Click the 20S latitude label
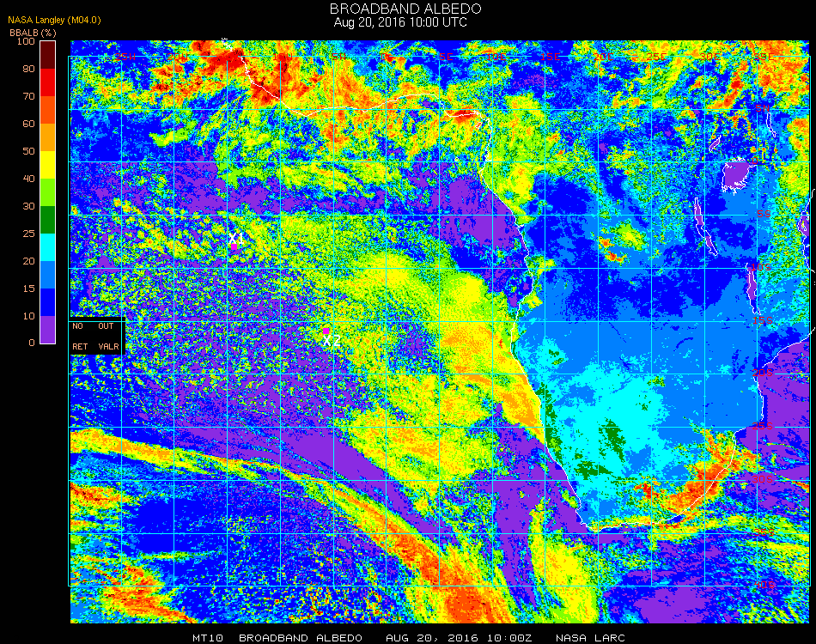816x644 pixels. (x=763, y=373)
